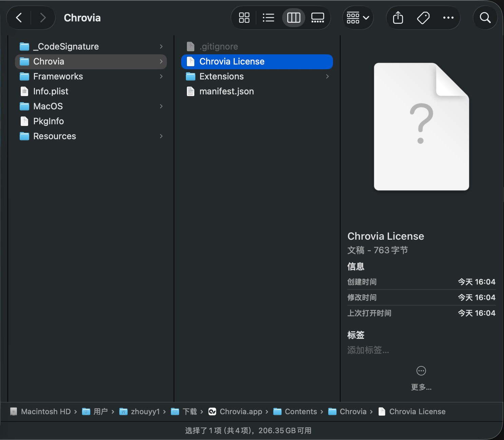Open the Share menu
Image resolution: width=504 pixels, height=440 pixels.
[x=398, y=18]
